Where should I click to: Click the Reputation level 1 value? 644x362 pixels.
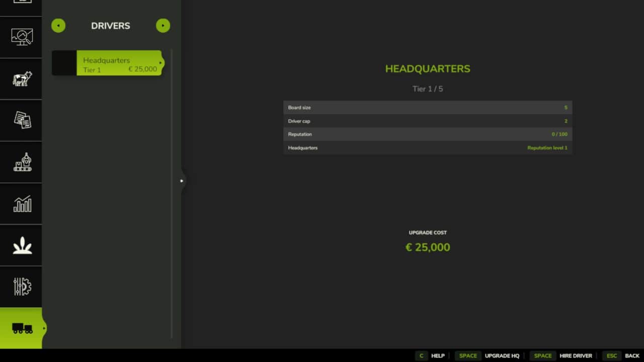[x=547, y=148]
